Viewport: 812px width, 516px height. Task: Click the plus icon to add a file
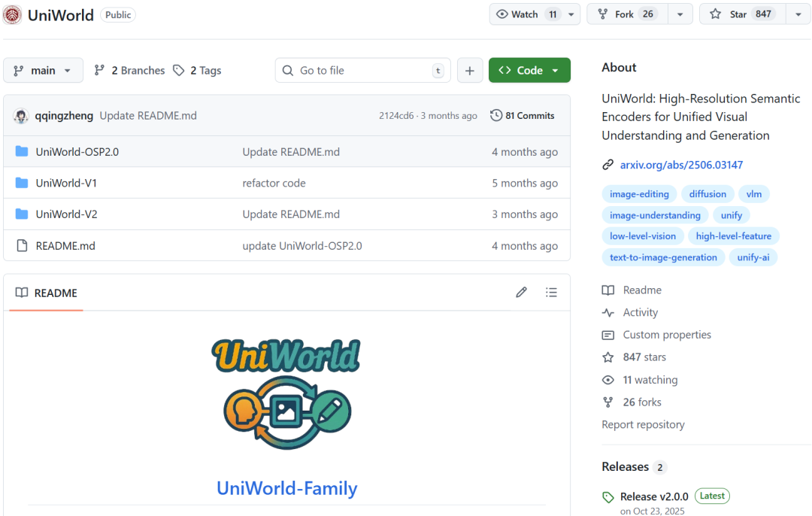click(x=470, y=70)
